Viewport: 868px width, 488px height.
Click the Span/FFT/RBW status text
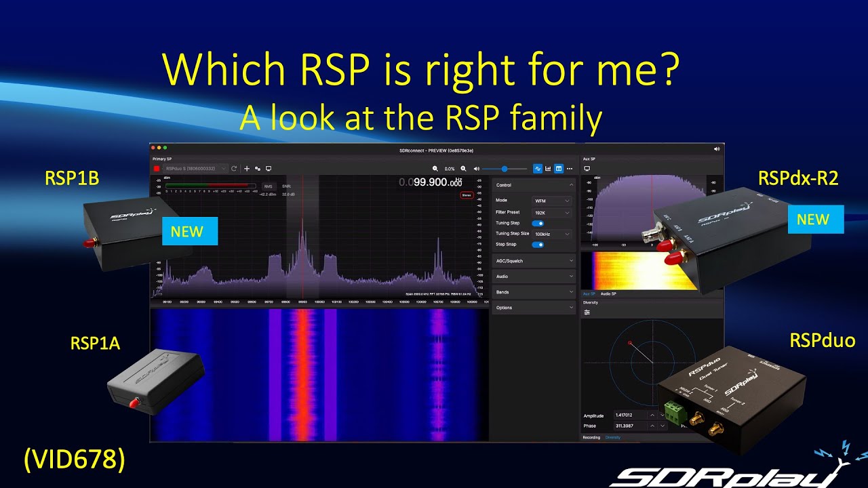pyautogui.click(x=438, y=293)
